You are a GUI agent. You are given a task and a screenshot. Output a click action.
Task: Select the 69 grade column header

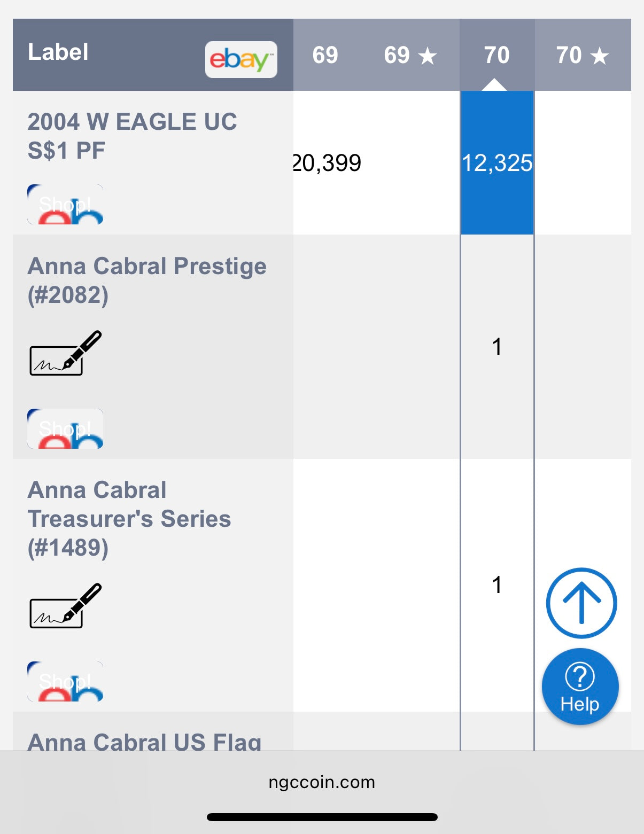[x=325, y=55]
